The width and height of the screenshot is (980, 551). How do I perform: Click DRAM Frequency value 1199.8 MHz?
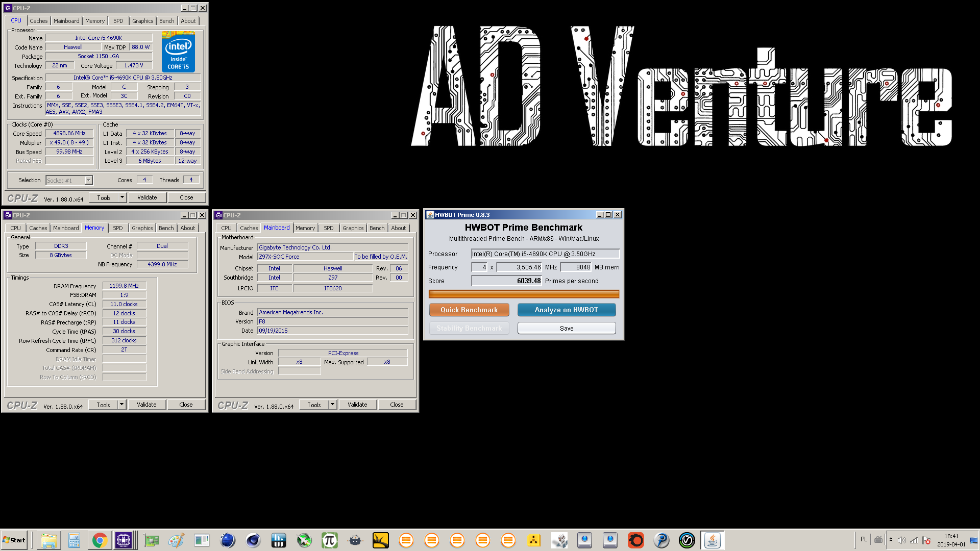[124, 286]
